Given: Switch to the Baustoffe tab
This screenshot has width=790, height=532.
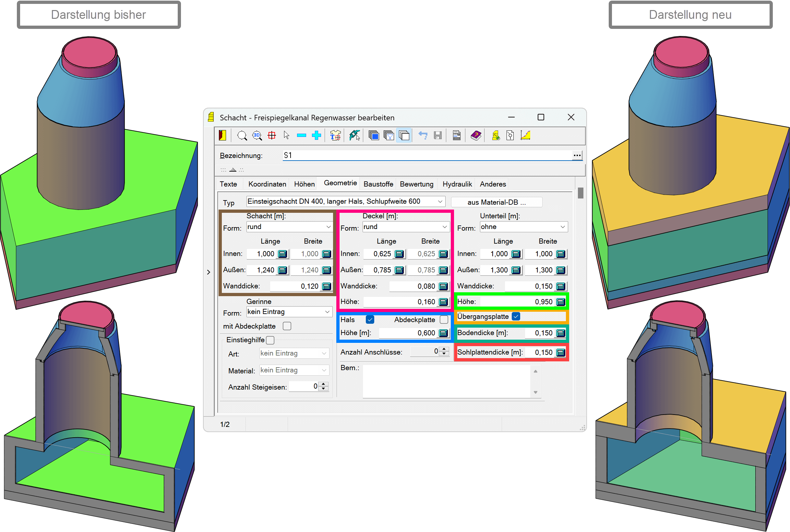Looking at the screenshot, I should [378, 184].
